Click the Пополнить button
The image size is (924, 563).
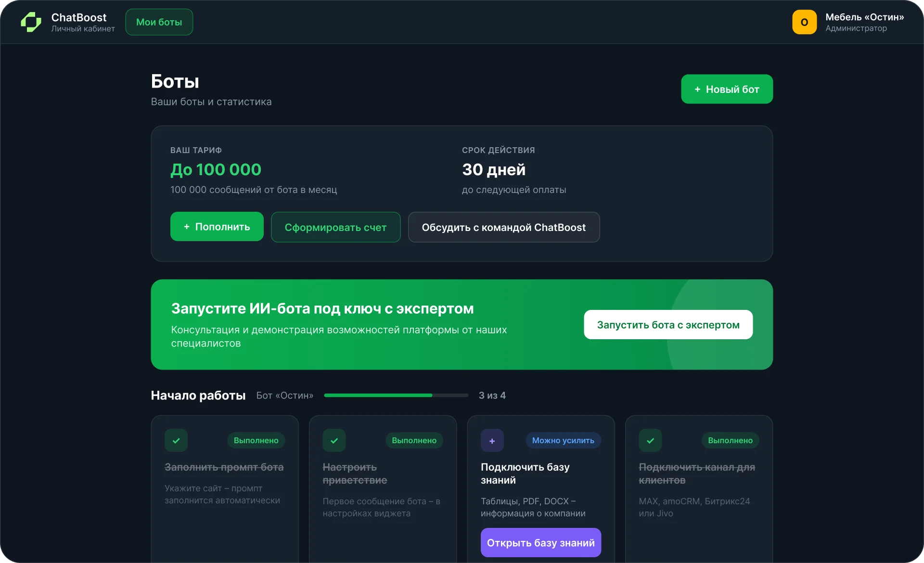217,227
